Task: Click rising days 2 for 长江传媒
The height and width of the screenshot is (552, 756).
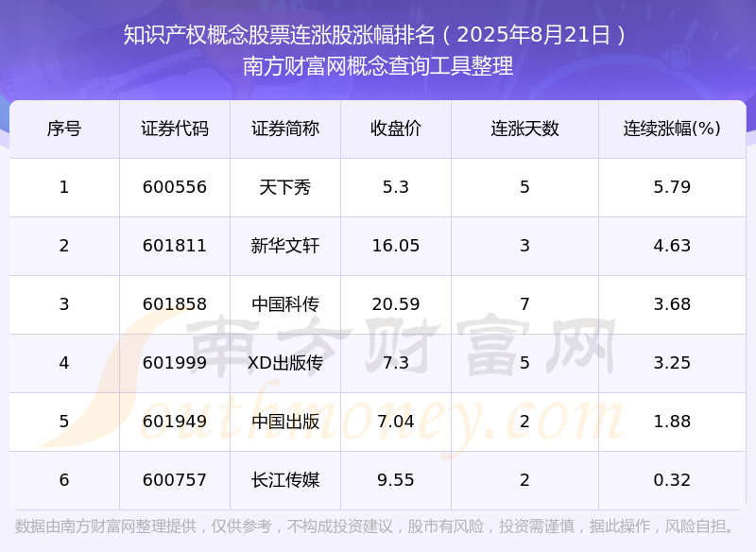Action: [524, 480]
